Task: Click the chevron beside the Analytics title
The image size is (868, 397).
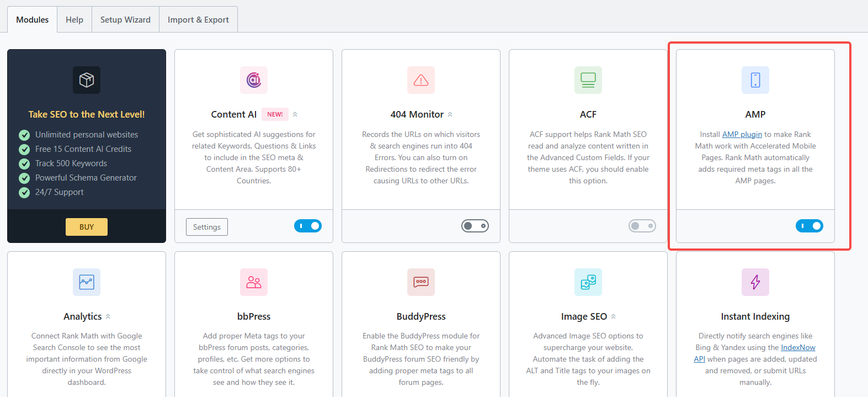Action: pos(108,317)
